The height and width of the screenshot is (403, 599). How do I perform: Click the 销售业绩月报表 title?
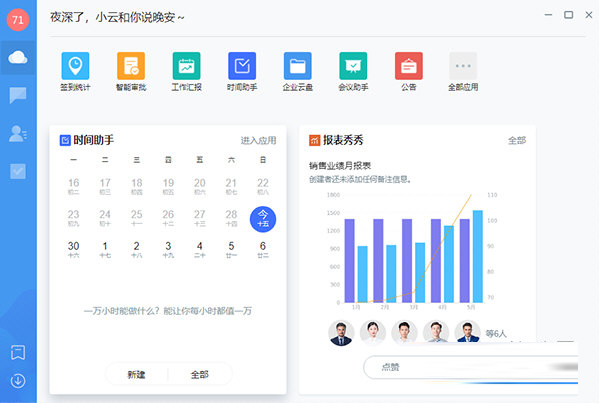(x=340, y=165)
